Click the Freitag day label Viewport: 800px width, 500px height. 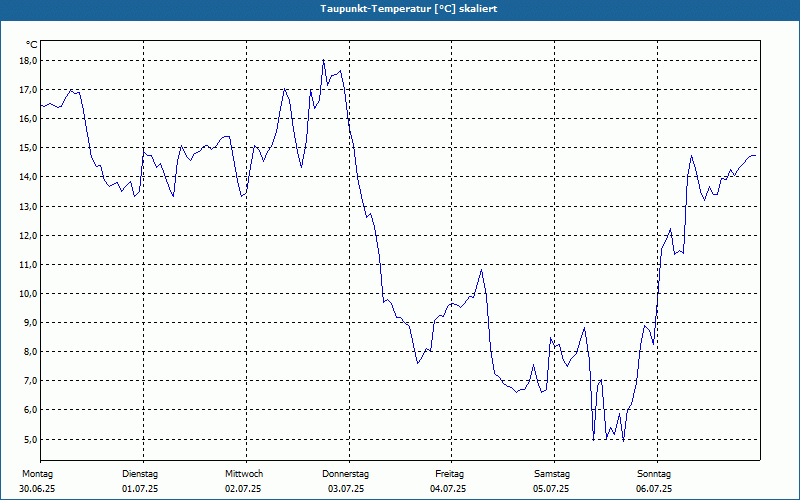449,474
